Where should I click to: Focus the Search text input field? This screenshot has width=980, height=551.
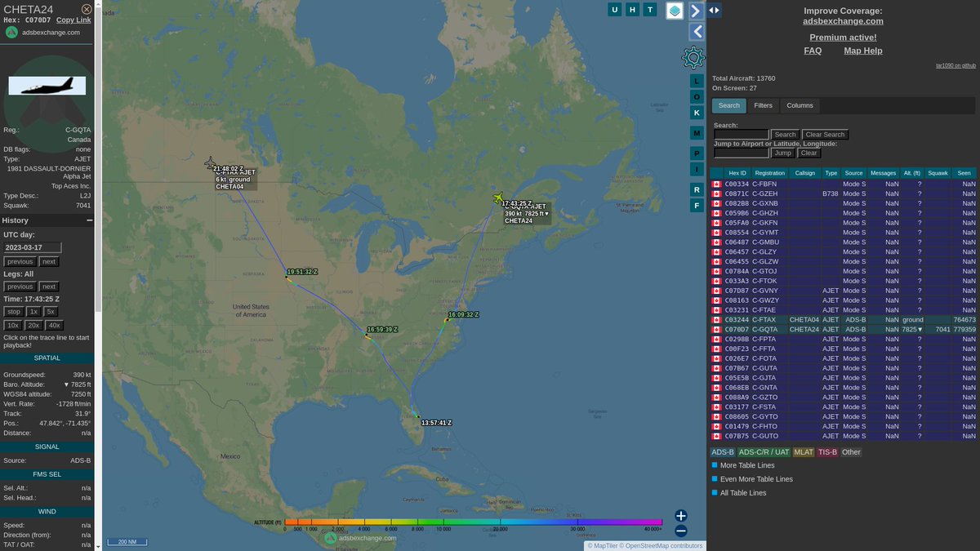pos(742,135)
